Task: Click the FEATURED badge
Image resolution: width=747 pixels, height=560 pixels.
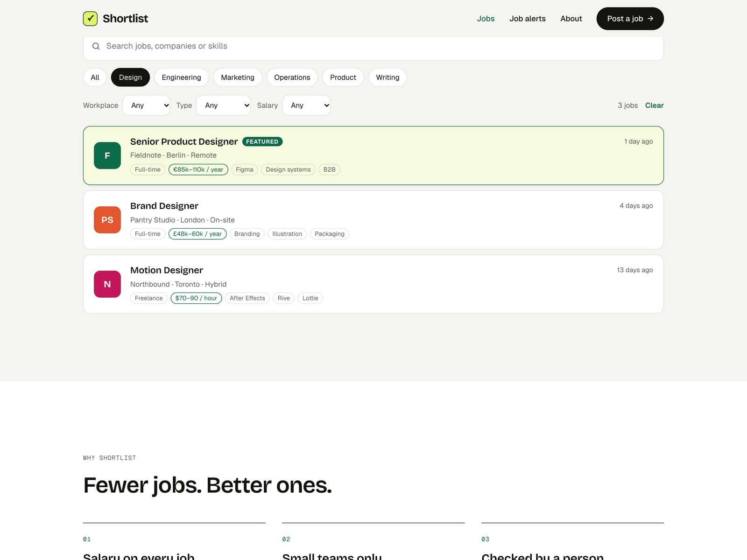Action: [x=262, y=141]
